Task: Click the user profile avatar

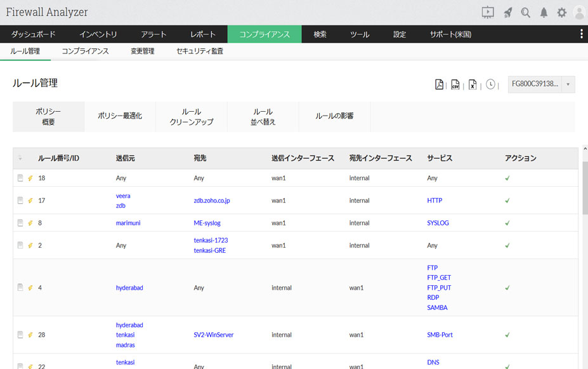Action: [578, 12]
